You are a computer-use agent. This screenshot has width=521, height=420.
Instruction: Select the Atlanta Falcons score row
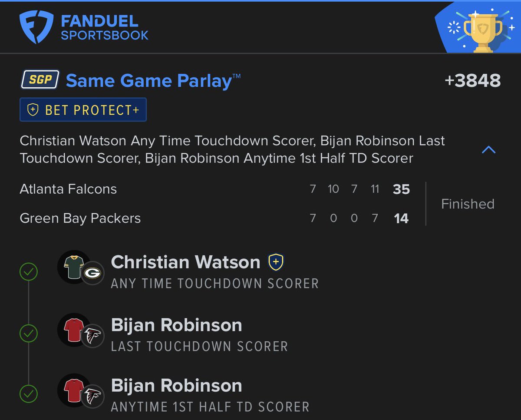(214, 189)
